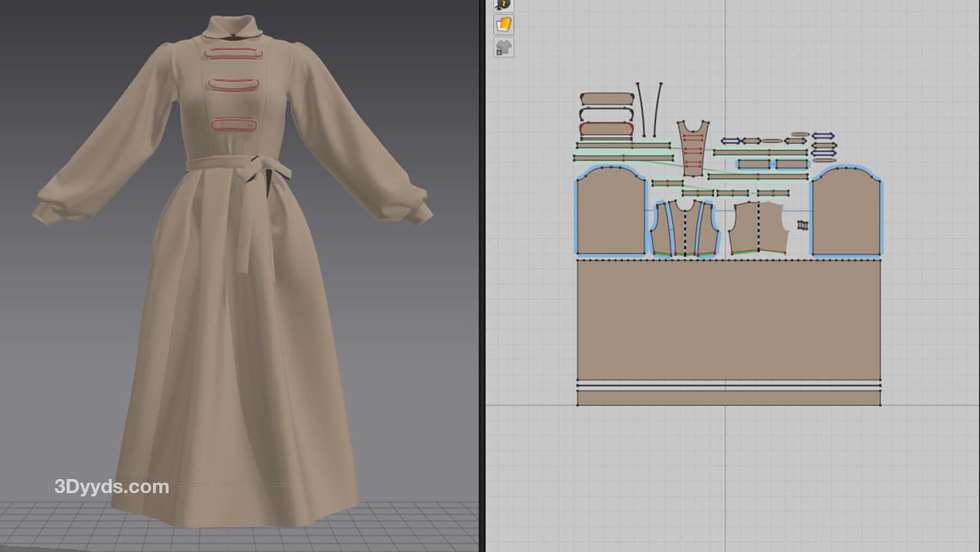This screenshot has width=980, height=552.
Task: Click the small button cluster pattern piece
Action: pyautogui.click(x=802, y=225)
